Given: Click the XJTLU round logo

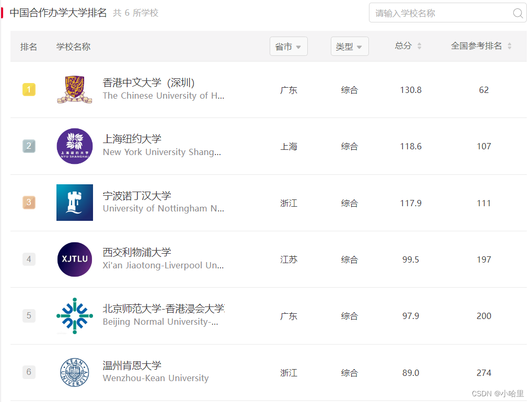Looking at the screenshot, I should point(75,259).
